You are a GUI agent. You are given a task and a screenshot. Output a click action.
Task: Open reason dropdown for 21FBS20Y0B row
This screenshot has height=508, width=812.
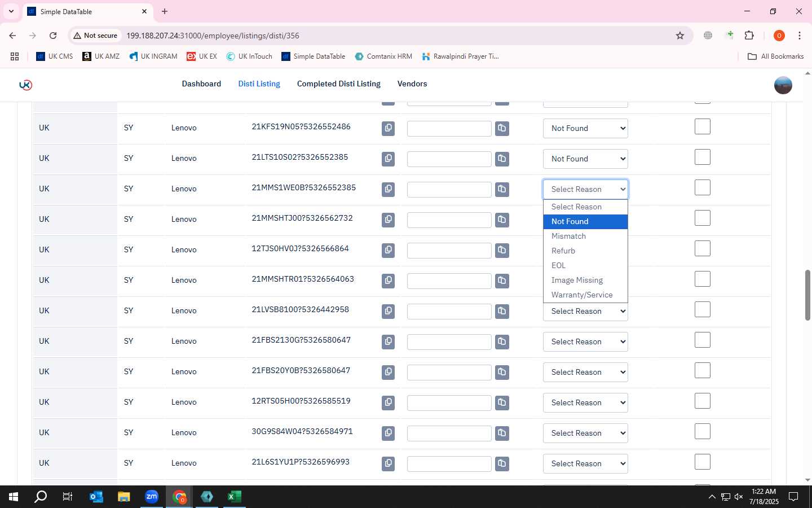click(585, 372)
